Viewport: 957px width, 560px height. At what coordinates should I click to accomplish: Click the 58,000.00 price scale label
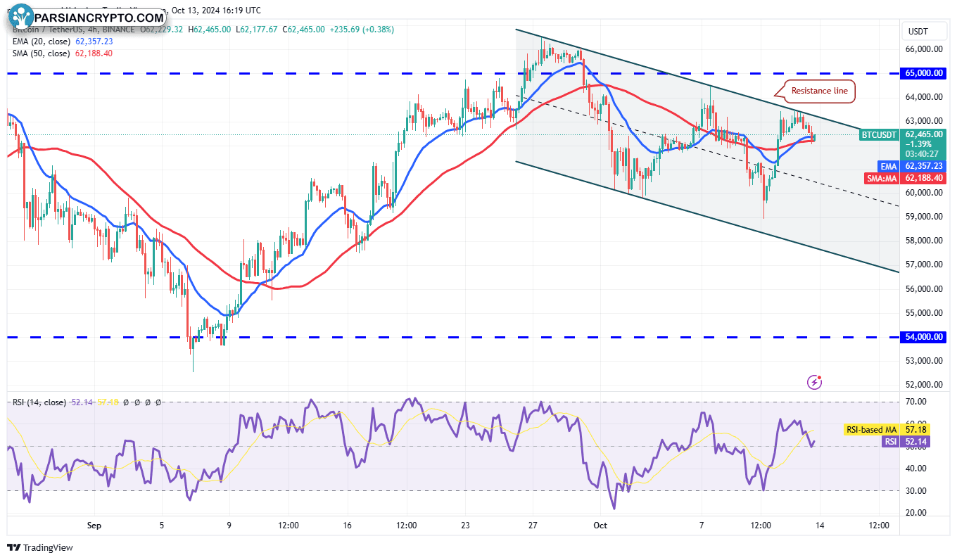pyautogui.click(x=925, y=241)
